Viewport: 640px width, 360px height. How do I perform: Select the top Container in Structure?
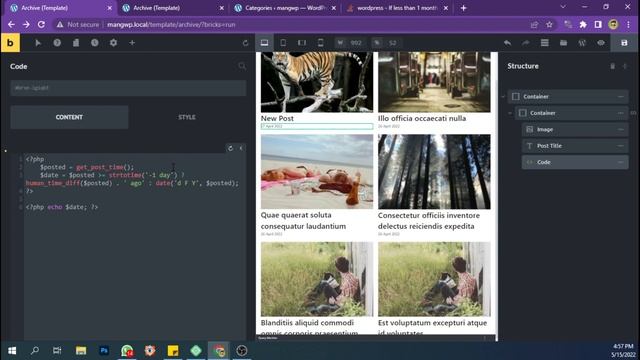click(x=568, y=97)
